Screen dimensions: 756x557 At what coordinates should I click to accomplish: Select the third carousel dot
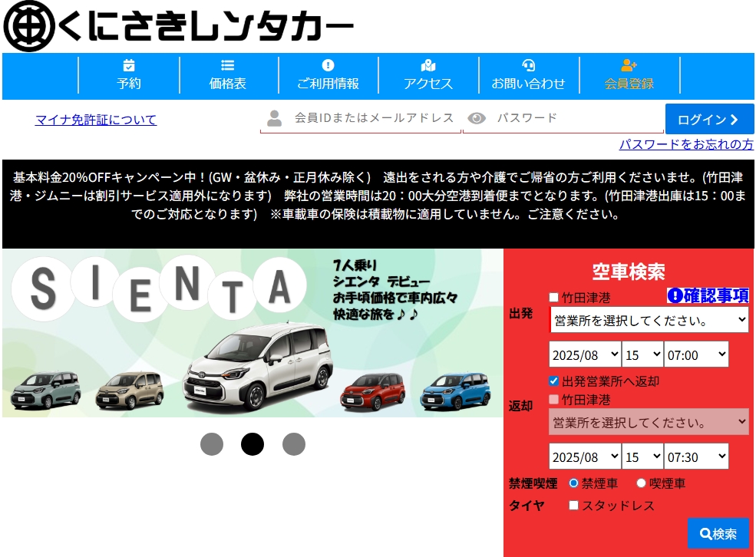click(x=294, y=443)
